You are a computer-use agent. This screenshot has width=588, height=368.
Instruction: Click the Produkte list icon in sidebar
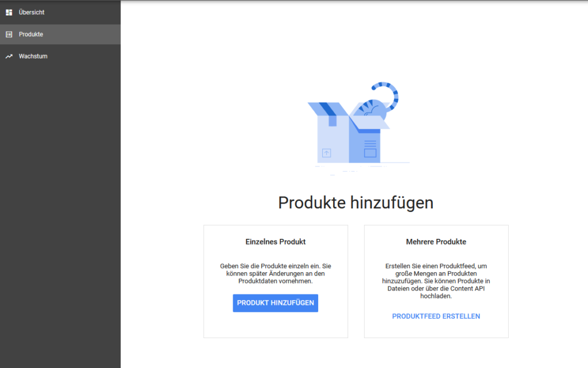[x=9, y=34]
